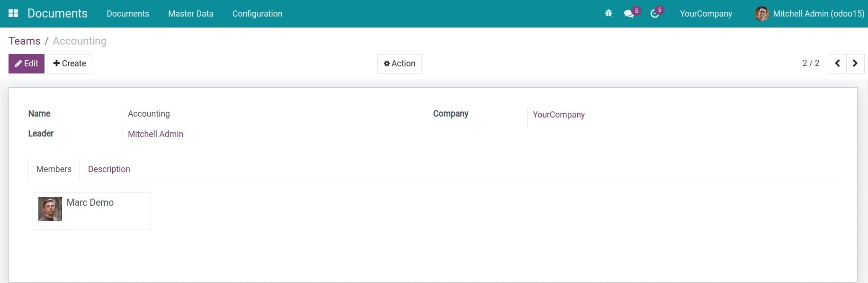Click Marc Demo's profile photo
The image size is (868, 283).
pyautogui.click(x=50, y=209)
